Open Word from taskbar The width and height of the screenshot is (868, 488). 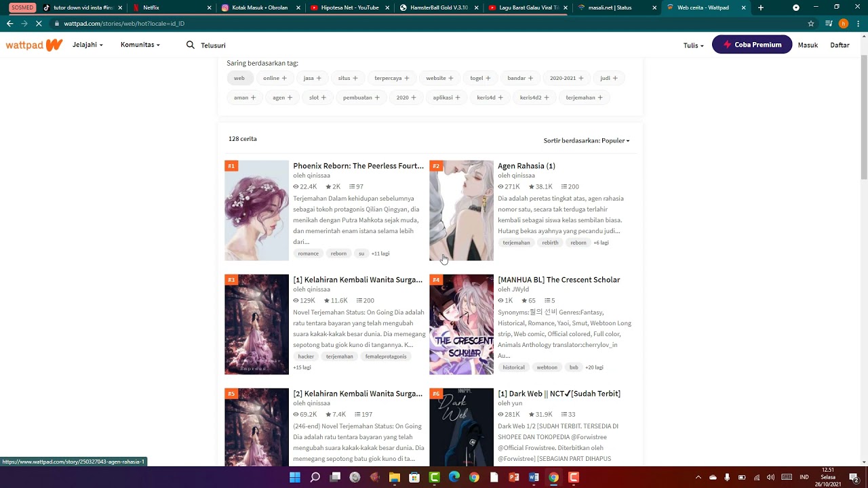534,477
